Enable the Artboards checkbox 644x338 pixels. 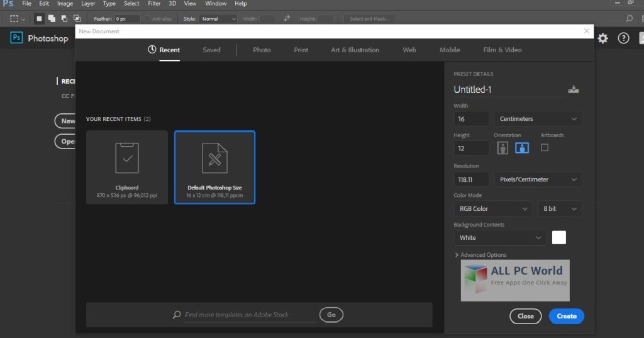pyautogui.click(x=545, y=148)
